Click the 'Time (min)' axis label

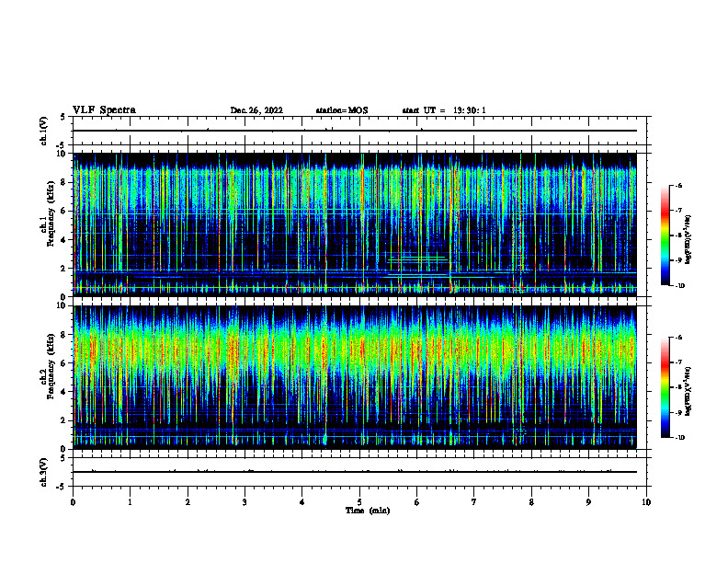tap(368, 511)
